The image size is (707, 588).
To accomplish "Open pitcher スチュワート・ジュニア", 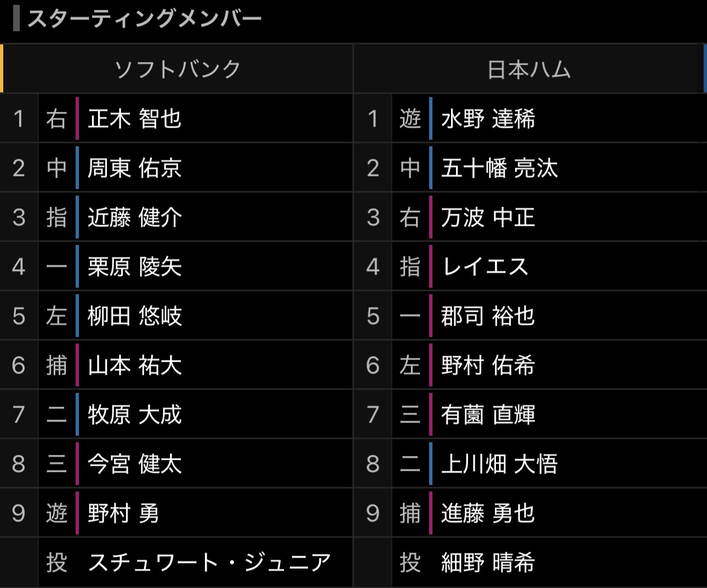I will click(210, 563).
